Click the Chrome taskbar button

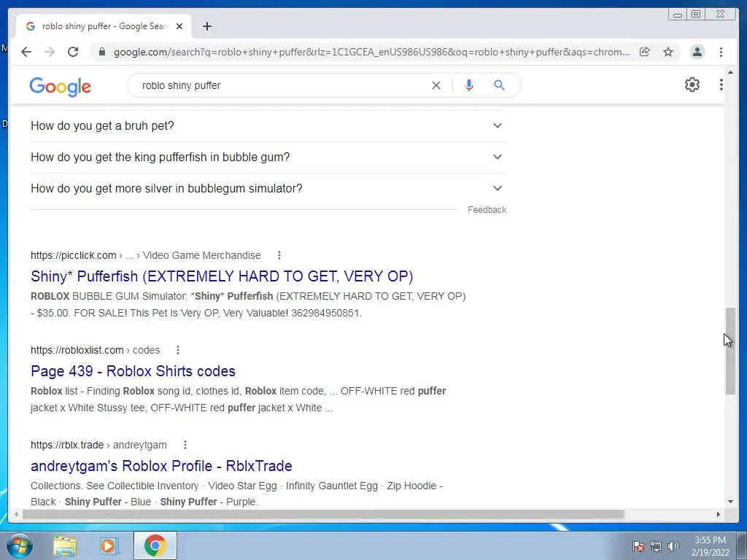click(x=155, y=545)
